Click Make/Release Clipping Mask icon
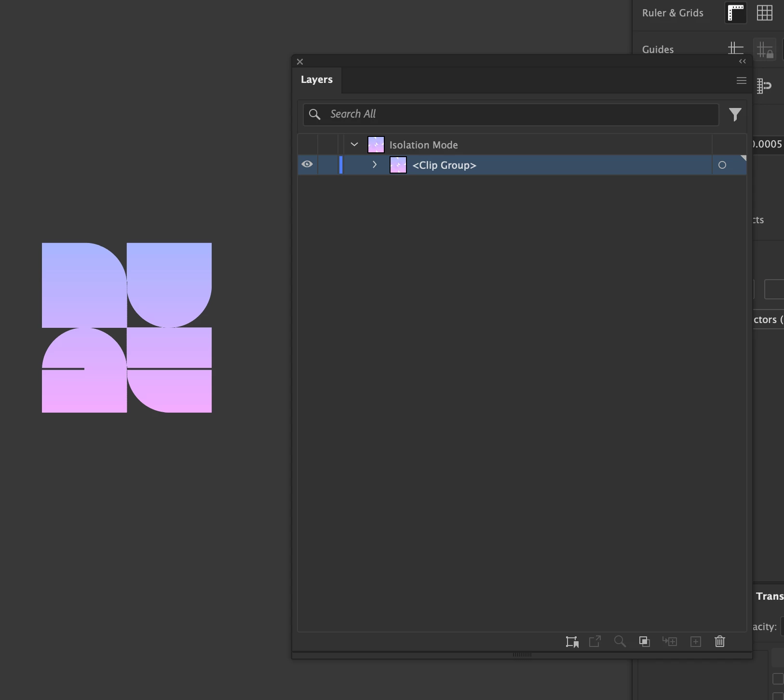This screenshot has width=784, height=700. pos(645,641)
